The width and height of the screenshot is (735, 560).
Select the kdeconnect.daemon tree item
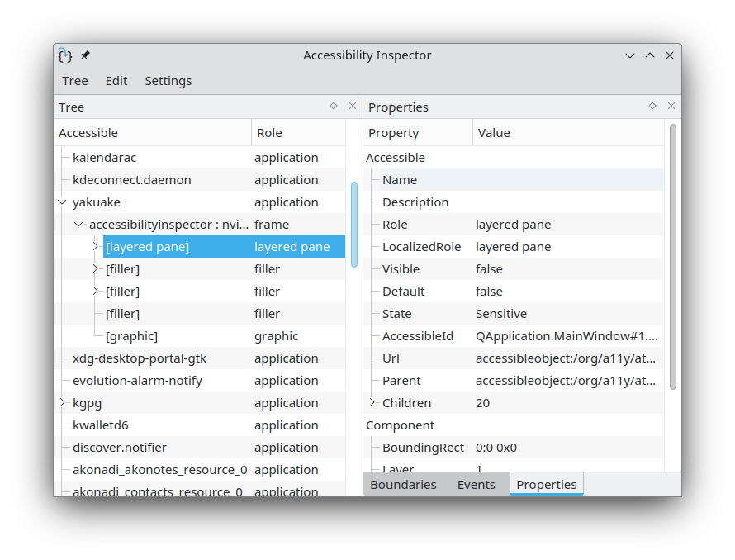pos(132,179)
